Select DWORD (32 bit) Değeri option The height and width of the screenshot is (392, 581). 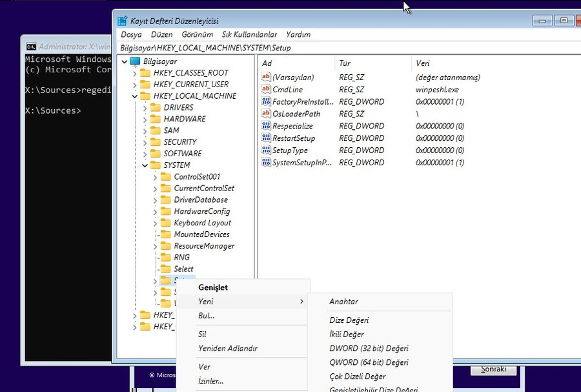coord(380,348)
